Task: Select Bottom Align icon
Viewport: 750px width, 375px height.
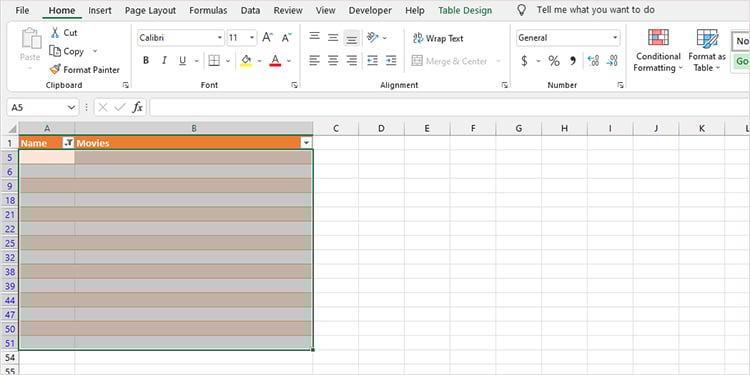Action: click(352, 37)
